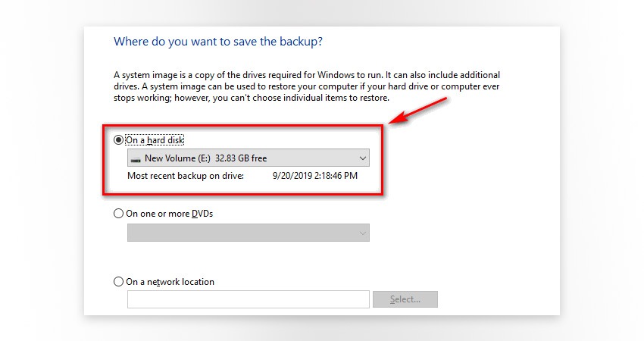The image size is (644, 341).
Task: Click the "On one or more DVDs" label text
Action: [x=170, y=214]
